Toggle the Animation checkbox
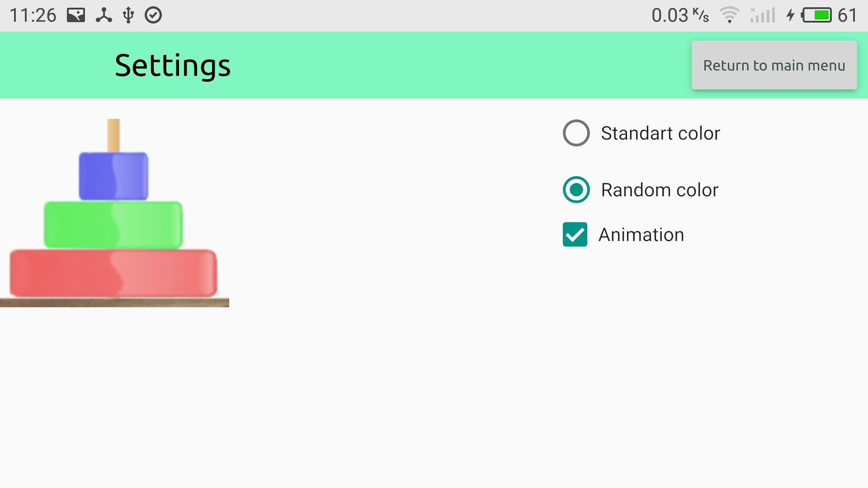868x488 pixels. pos(575,235)
